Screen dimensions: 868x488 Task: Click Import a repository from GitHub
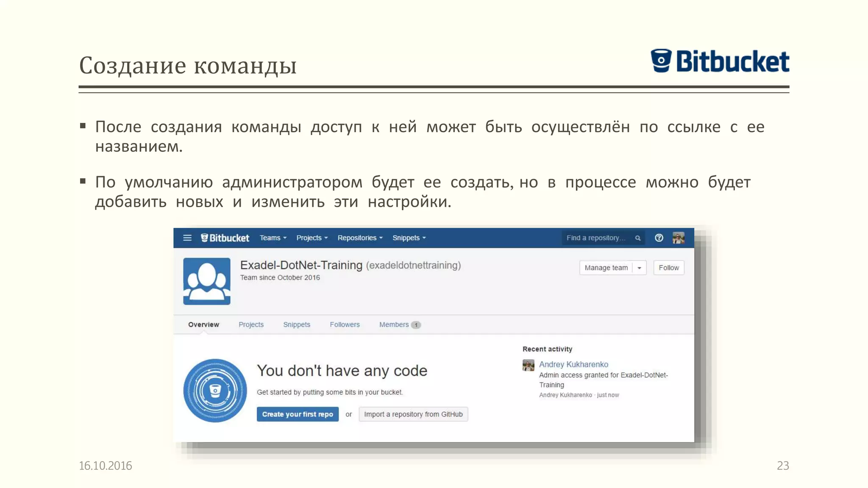413,414
